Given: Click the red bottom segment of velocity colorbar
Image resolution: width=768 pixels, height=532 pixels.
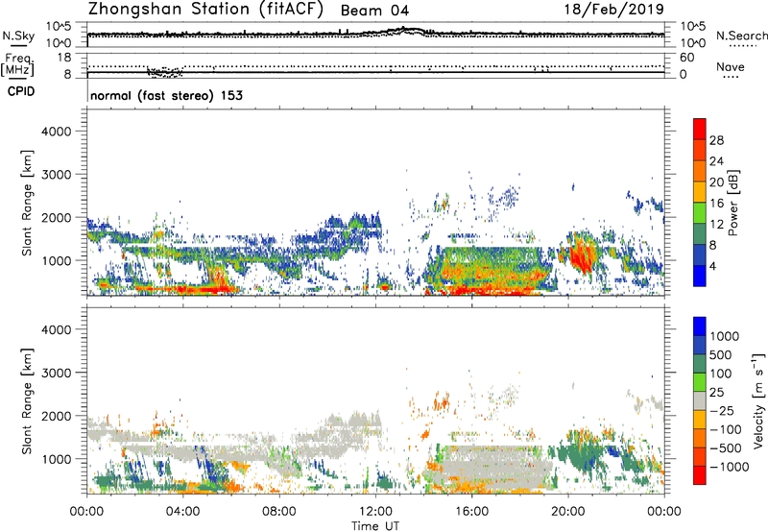Looking at the screenshot, I should pos(700,475).
